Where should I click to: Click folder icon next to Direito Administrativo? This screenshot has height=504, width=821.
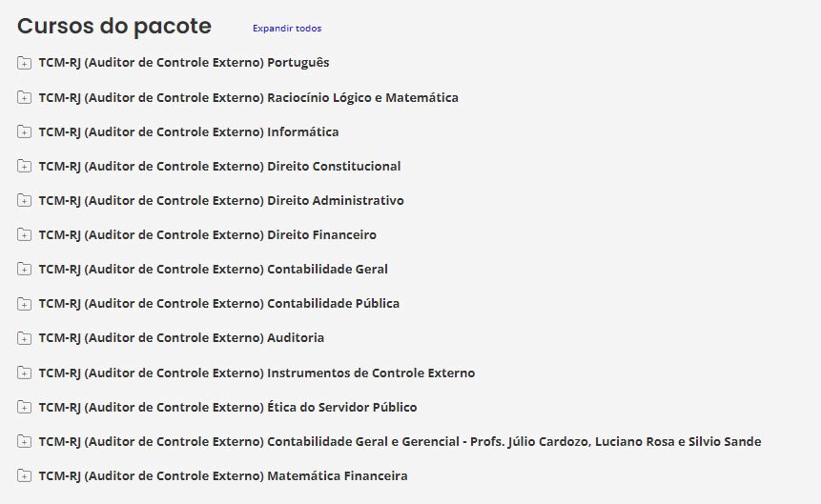[24, 201]
